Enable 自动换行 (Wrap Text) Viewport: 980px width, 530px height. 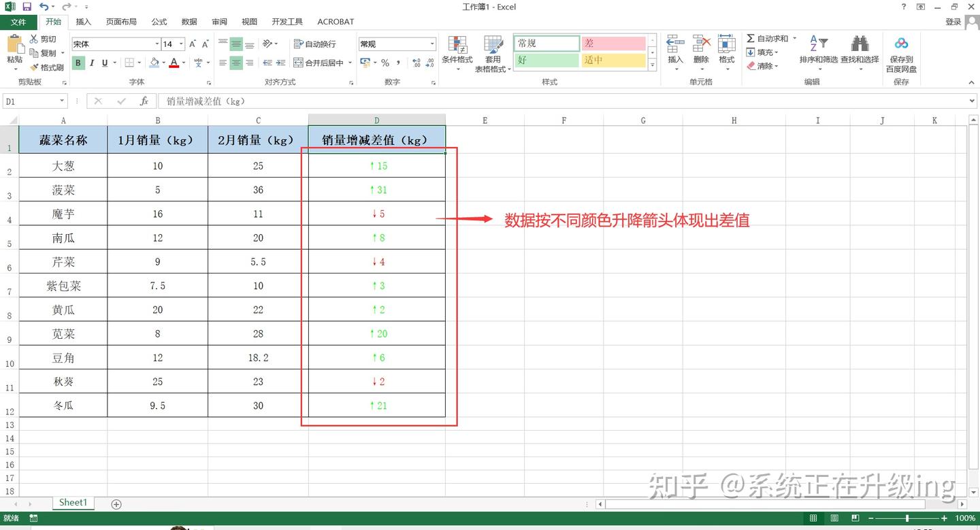click(x=314, y=44)
